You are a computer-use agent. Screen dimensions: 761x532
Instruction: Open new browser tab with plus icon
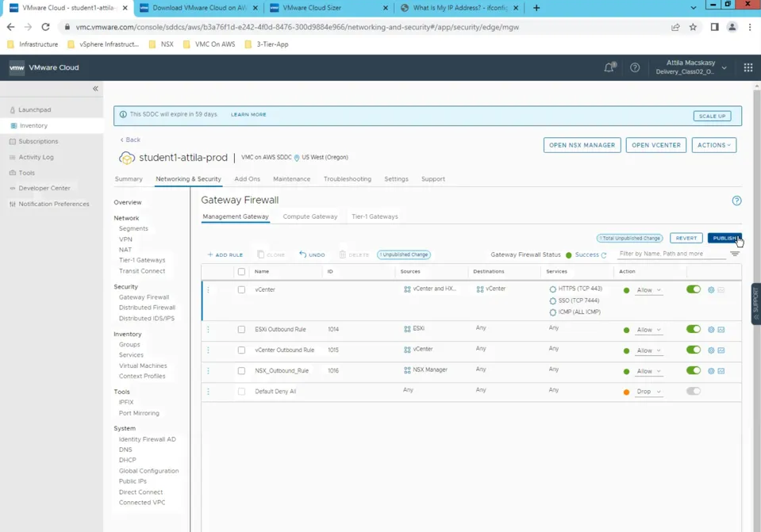click(536, 8)
